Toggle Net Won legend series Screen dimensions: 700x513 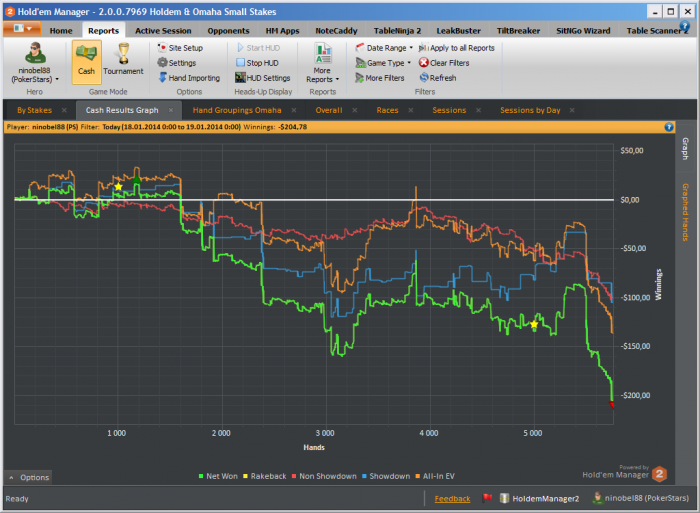point(218,476)
